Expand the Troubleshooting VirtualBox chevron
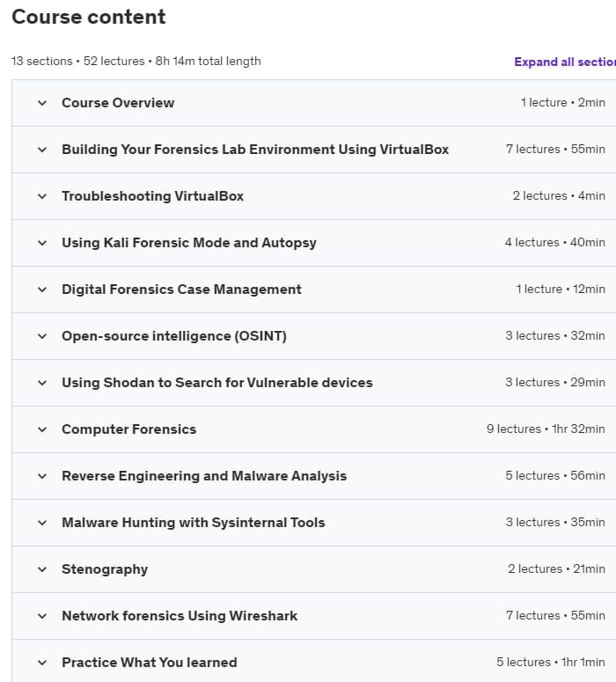The image size is (616, 682). [x=42, y=196]
